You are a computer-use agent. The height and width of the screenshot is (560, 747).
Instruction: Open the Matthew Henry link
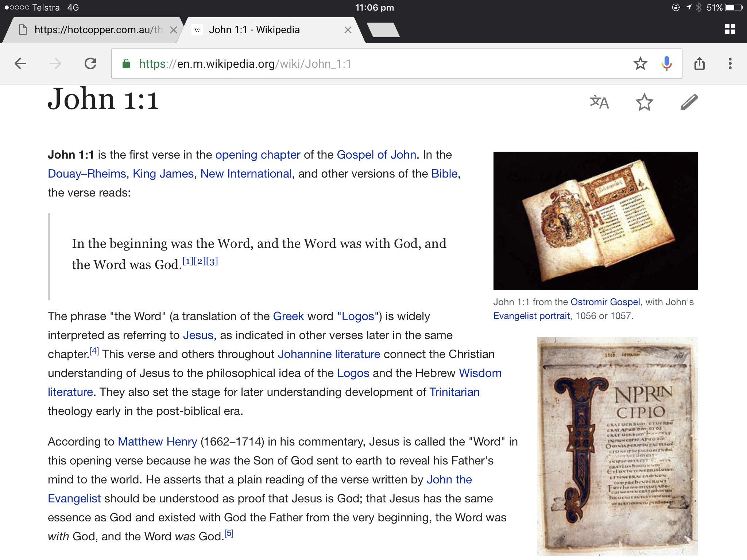click(158, 442)
